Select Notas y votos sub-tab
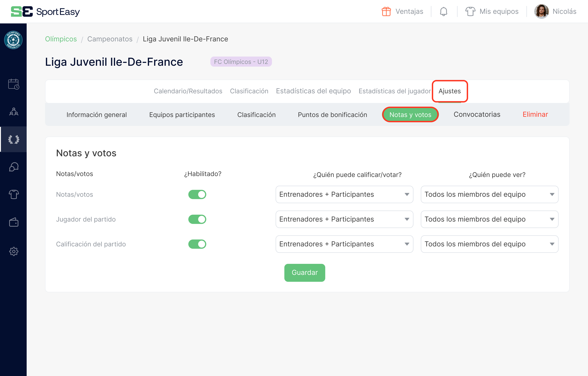The height and width of the screenshot is (376, 588). pyautogui.click(x=410, y=115)
